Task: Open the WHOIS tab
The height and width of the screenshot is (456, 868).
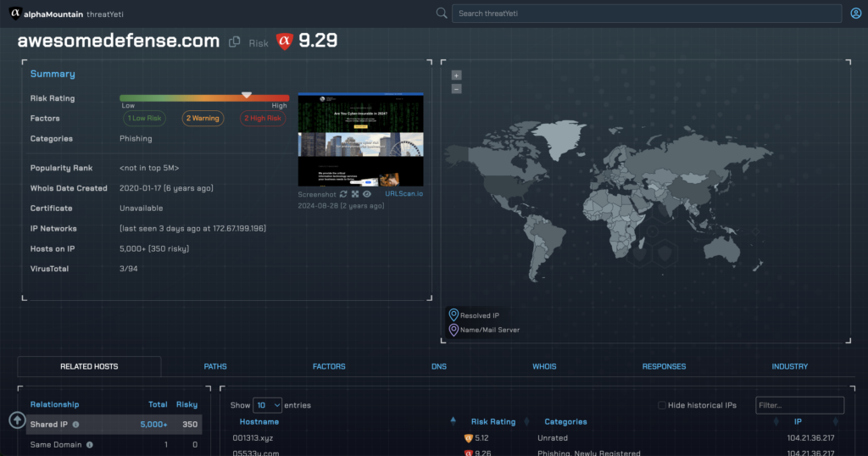Action: tap(544, 366)
